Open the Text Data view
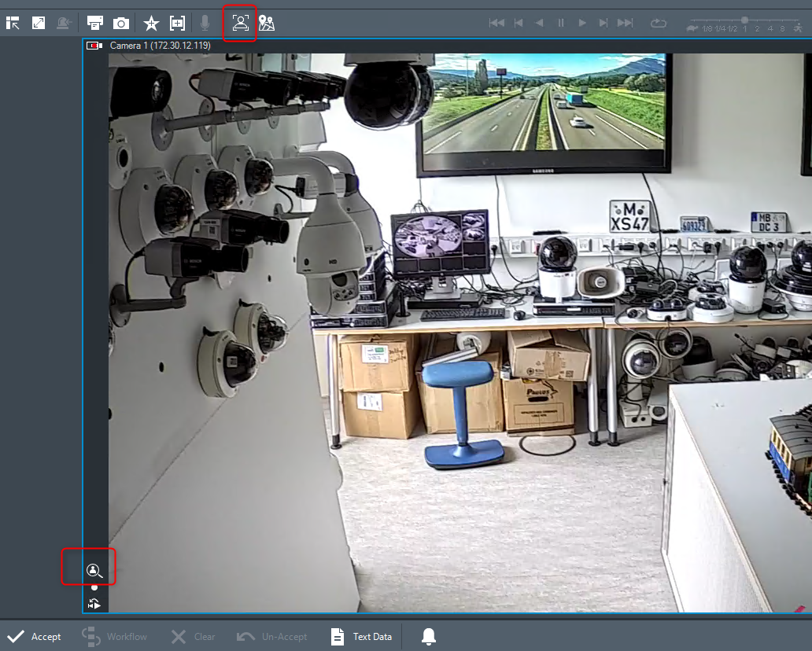Image resolution: width=812 pixels, height=651 pixels. (361, 637)
